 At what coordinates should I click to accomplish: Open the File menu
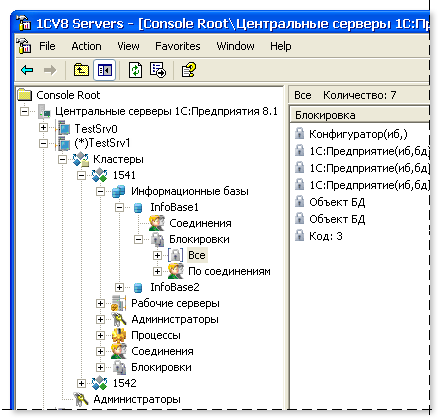pyautogui.click(x=47, y=46)
